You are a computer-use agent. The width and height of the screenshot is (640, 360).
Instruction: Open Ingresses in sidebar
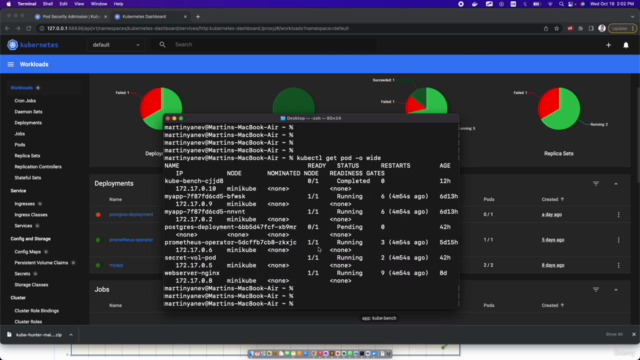click(24, 204)
